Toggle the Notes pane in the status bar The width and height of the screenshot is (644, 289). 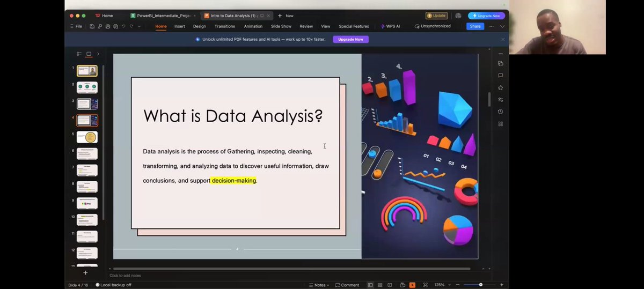[x=320, y=285]
